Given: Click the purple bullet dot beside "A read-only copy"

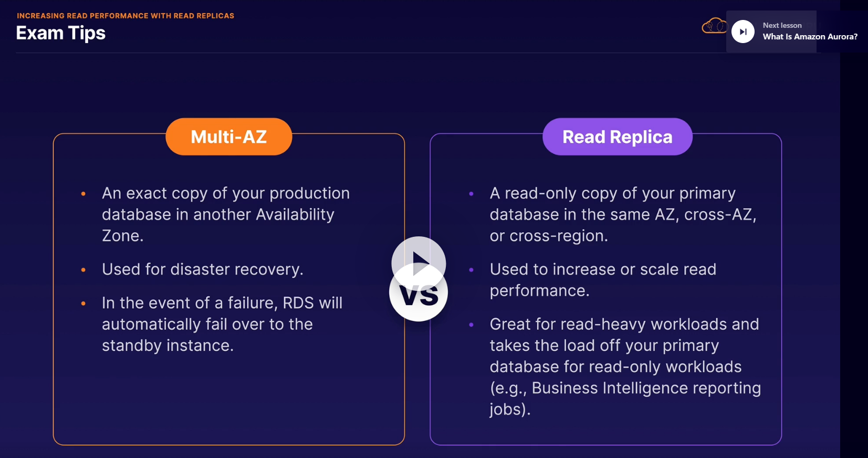Looking at the screenshot, I should click(471, 194).
